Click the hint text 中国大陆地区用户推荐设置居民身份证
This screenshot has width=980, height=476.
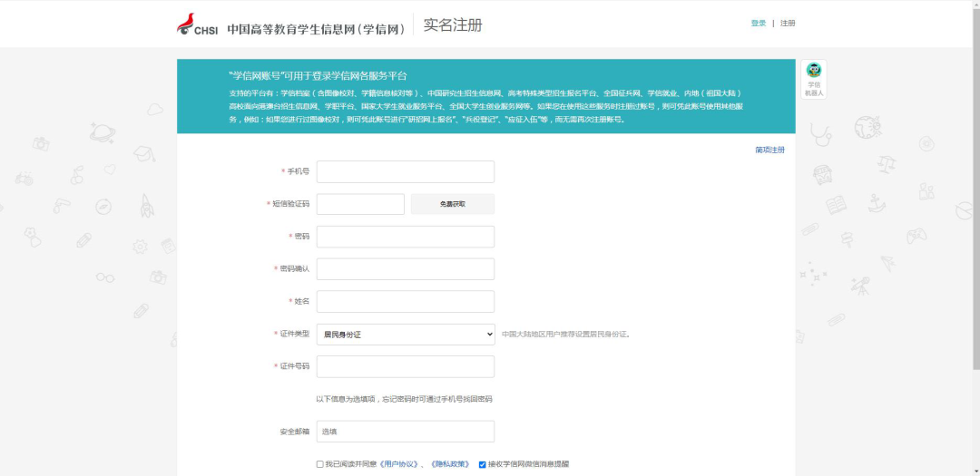coord(566,335)
